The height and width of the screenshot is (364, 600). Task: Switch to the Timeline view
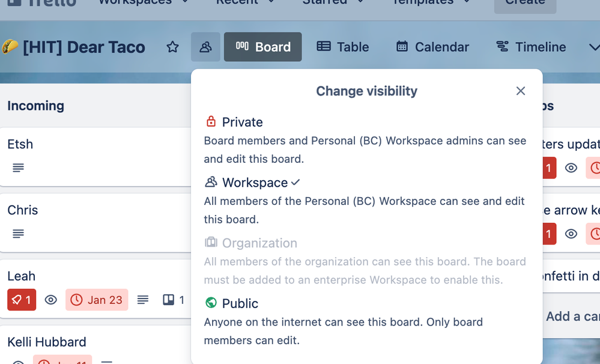tap(531, 47)
